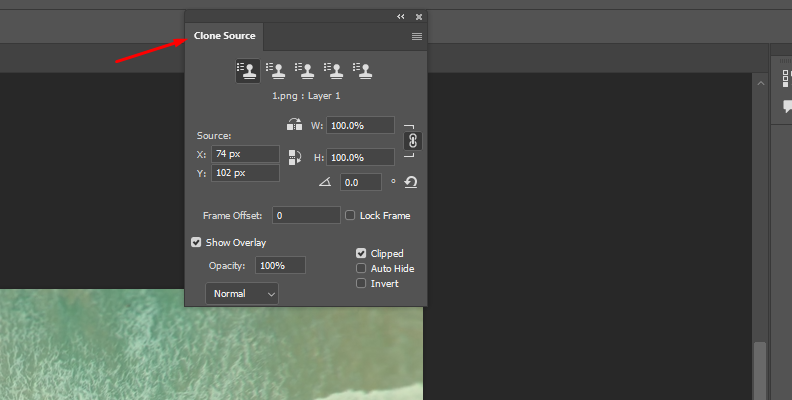The image size is (792, 400).
Task: Select the fourth clone source stamp
Action: [x=333, y=71]
